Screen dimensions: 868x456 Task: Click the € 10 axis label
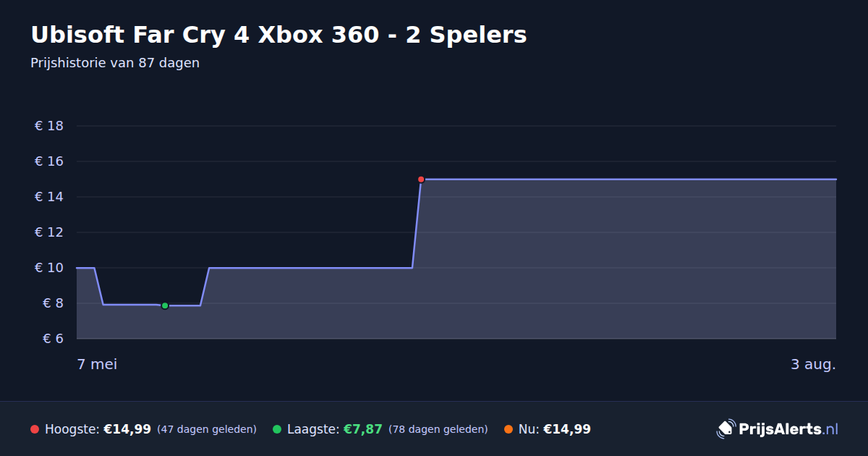click(x=49, y=268)
